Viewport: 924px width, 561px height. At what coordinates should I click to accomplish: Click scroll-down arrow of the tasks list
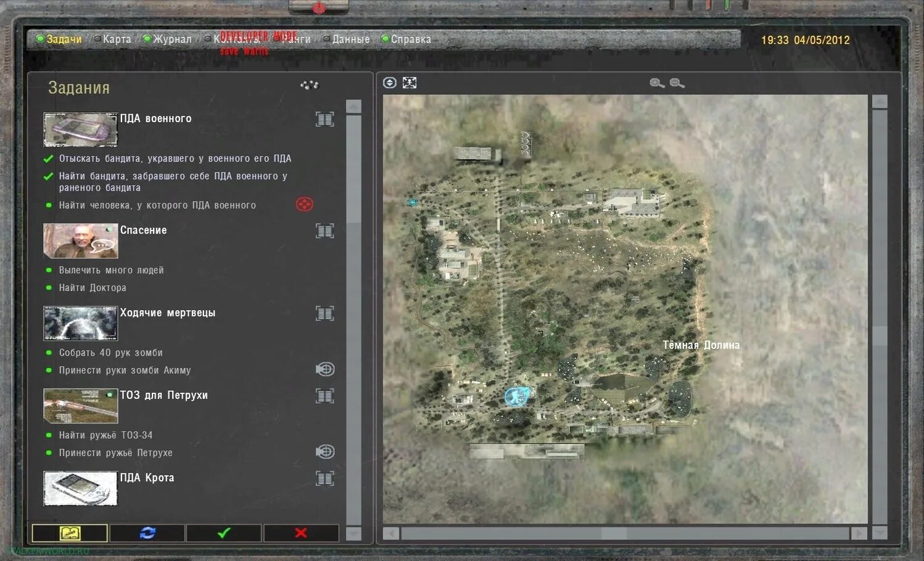click(353, 533)
